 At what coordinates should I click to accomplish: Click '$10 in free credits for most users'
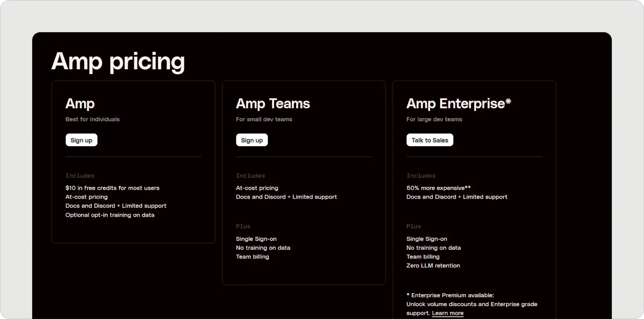point(112,188)
